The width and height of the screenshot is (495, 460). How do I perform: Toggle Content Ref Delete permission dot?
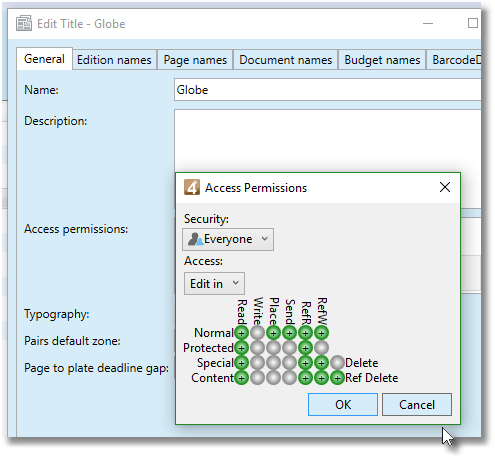(x=337, y=378)
